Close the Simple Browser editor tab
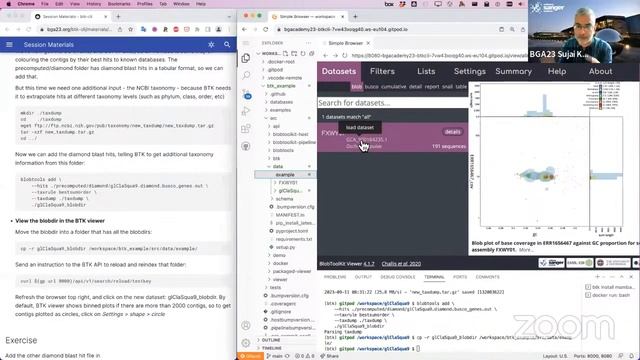This screenshot has height=360, width=640. (x=368, y=43)
